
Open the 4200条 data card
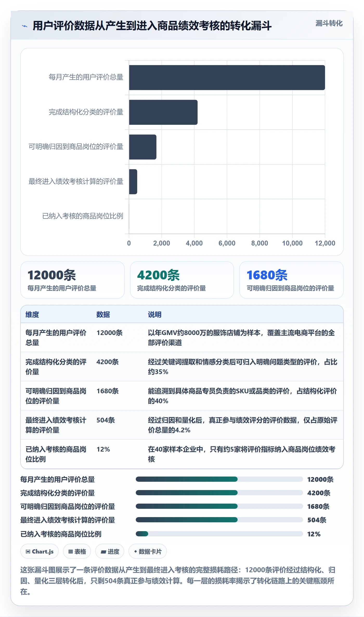[x=182, y=280]
